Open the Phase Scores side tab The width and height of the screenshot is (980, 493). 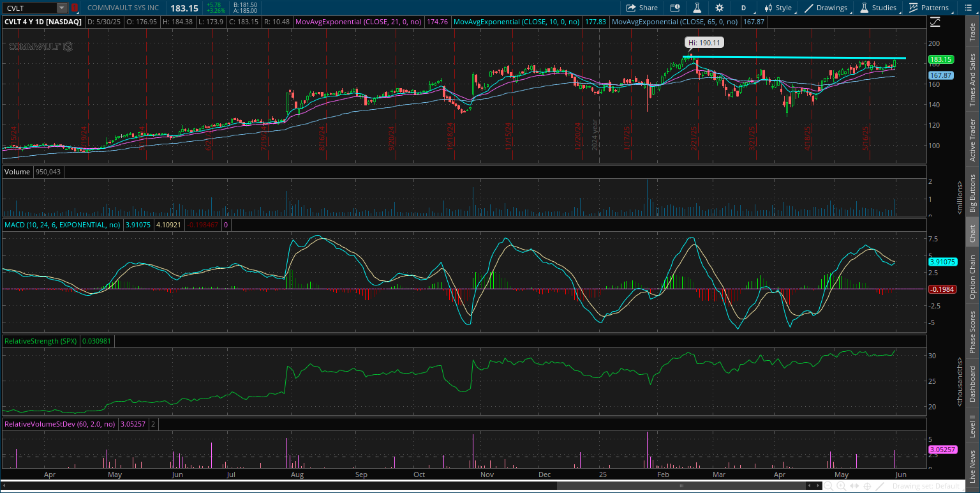(x=972, y=332)
